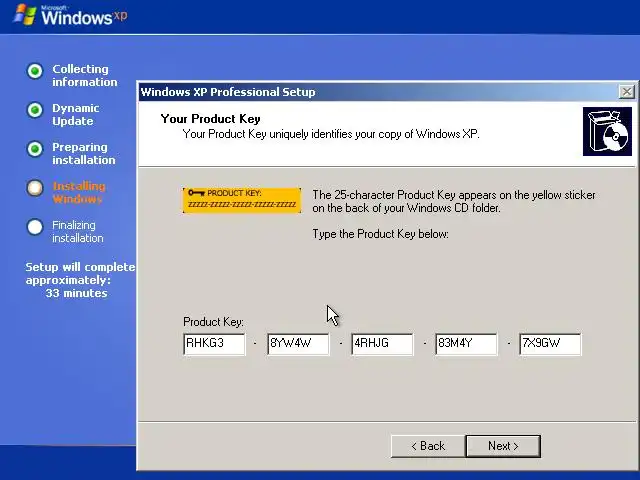This screenshot has width=640, height=480.
Task: Go back with the Back button
Action: point(428,446)
